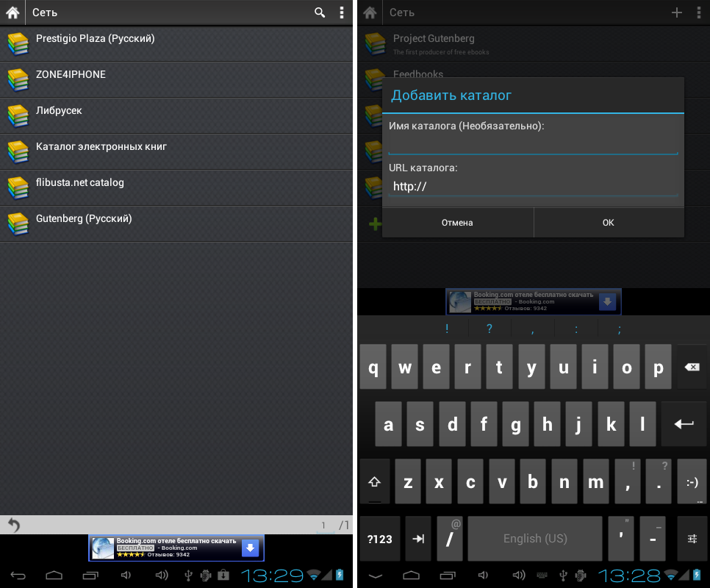Tap Android home button on the 13:28 screen
The image size is (710, 588).
tap(411, 576)
